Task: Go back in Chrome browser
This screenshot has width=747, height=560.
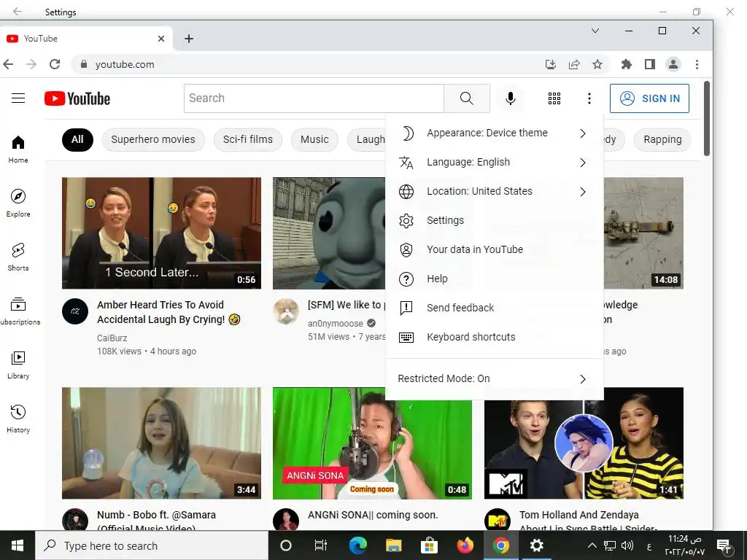Action: point(8,64)
